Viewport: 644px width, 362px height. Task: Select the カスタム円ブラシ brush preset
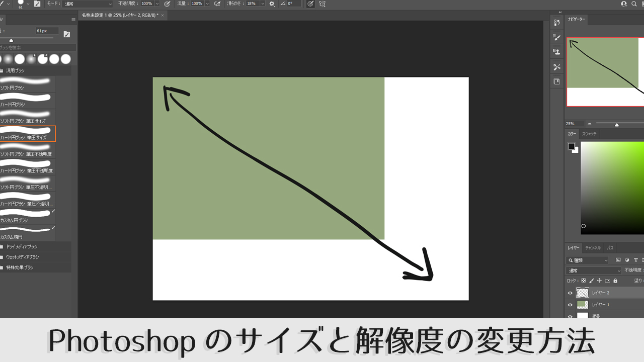point(28,217)
